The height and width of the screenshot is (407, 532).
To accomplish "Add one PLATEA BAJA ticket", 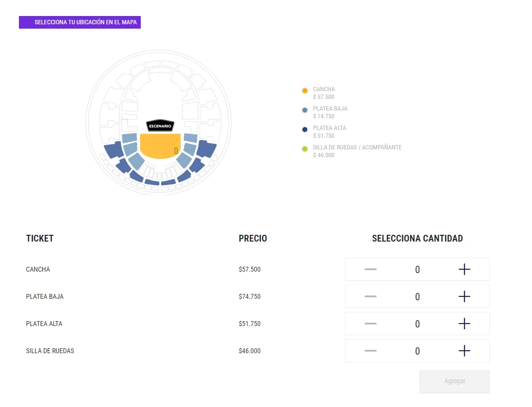I will click(464, 296).
